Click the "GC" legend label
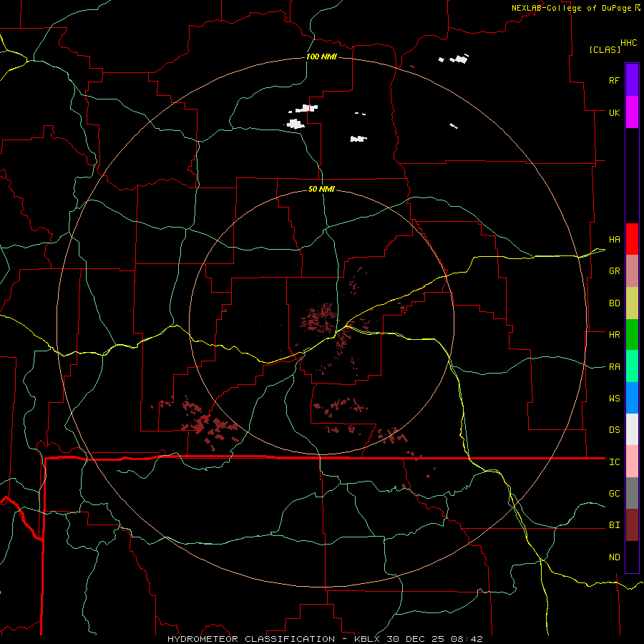 click(x=614, y=494)
